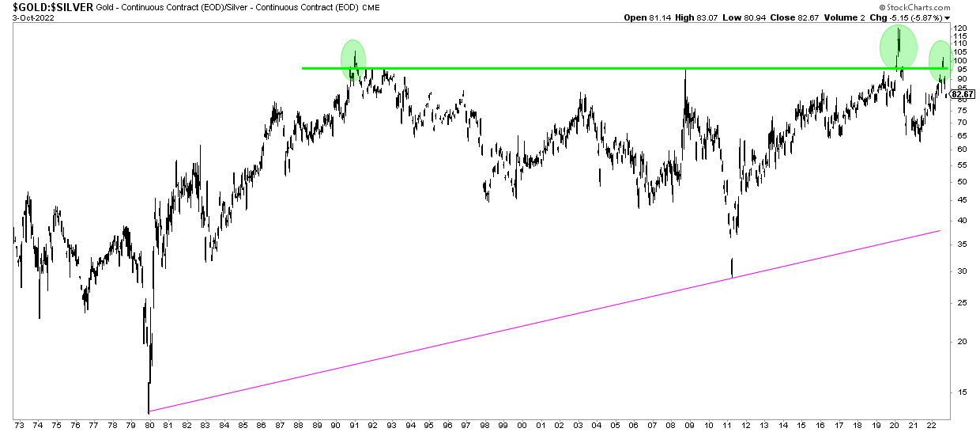This screenshot has height=432, width=980.
Task: Click the 2008 spike reaching the green line
Action: click(684, 73)
